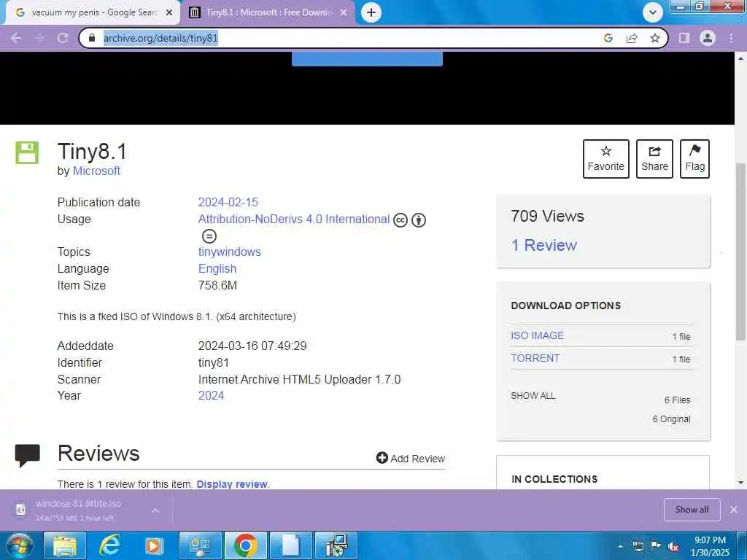Launch Internet Explorer from taskbar
747x560 pixels.
point(109,545)
